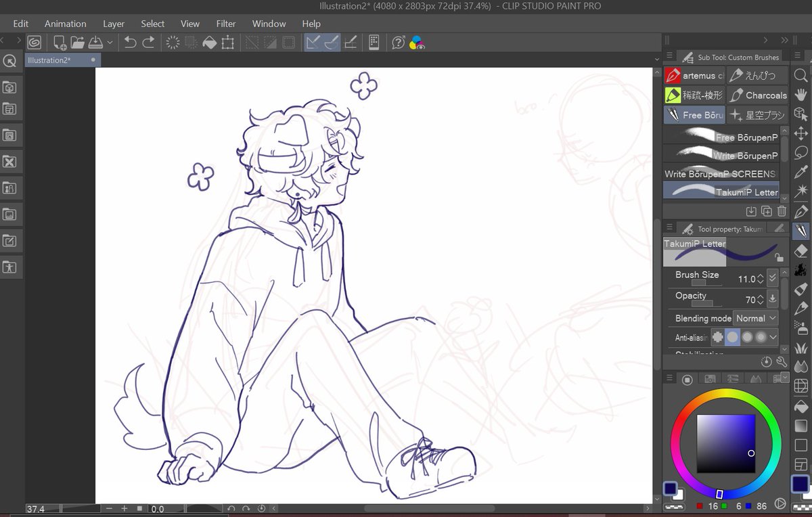The width and height of the screenshot is (812, 517).
Task: Open the Layer menu
Action: coord(114,23)
